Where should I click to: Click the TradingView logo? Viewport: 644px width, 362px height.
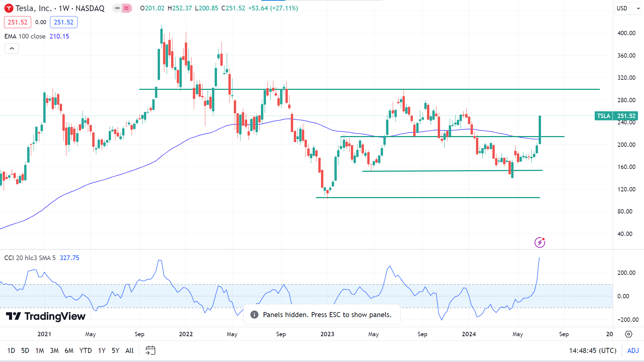tap(46, 316)
